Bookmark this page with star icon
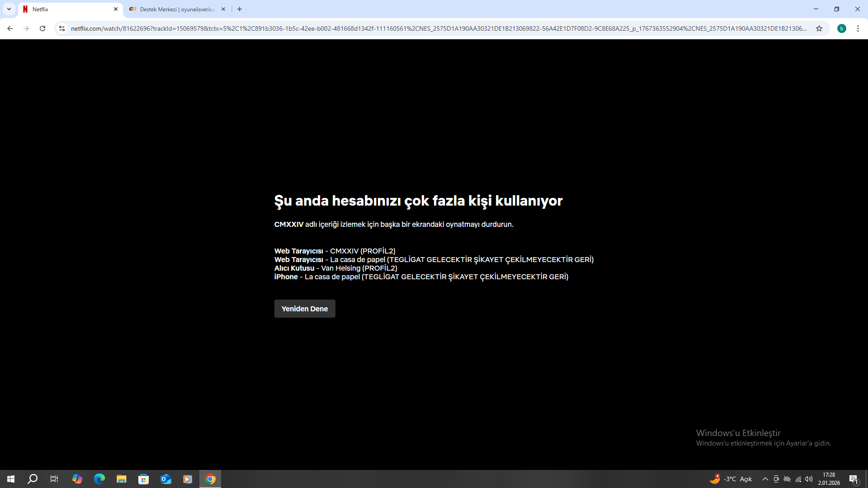Viewport: 868px width, 488px height. click(x=819, y=28)
